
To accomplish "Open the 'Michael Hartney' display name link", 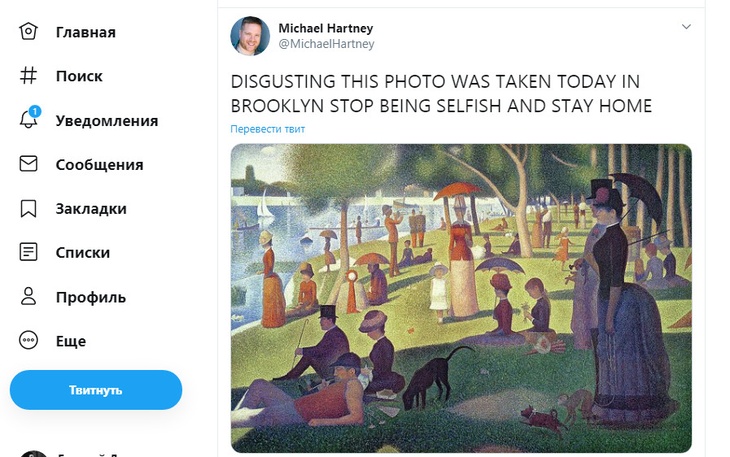I will (325, 28).
